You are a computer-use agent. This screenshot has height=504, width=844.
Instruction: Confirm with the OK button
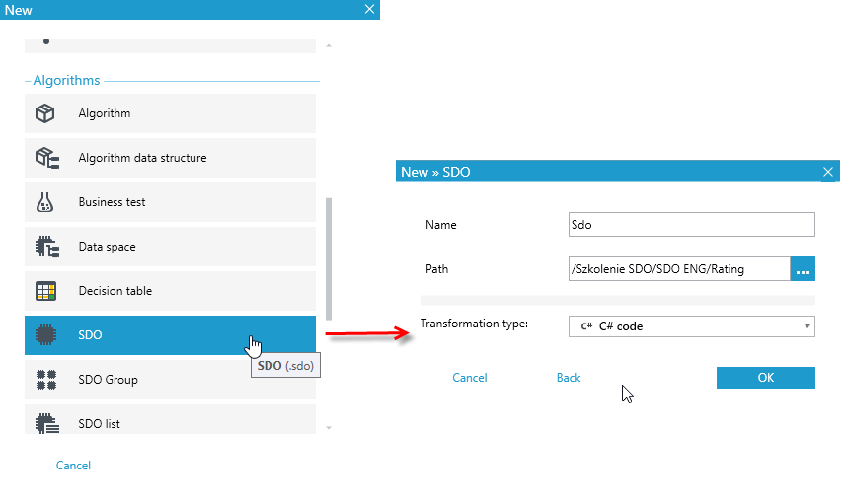pyautogui.click(x=765, y=378)
